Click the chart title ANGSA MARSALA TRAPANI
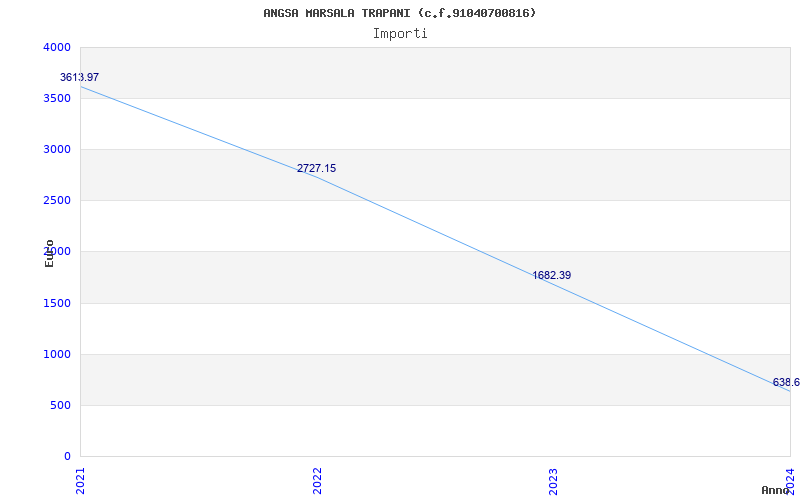The image size is (800, 500). [399, 13]
